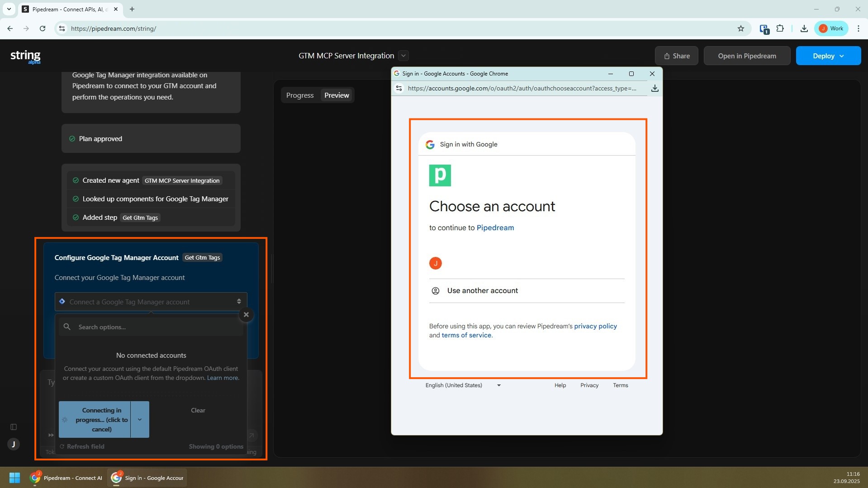Click the bookmark star icon

tap(740, 28)
